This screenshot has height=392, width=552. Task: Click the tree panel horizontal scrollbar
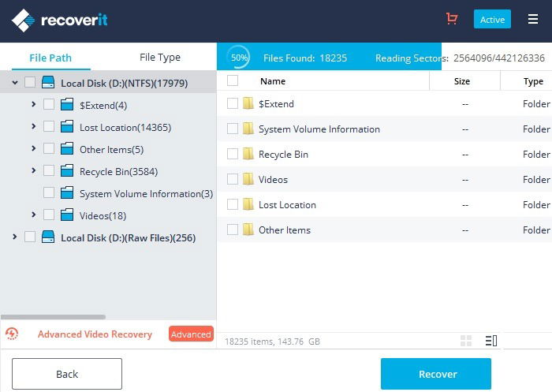tap(53, 317)
